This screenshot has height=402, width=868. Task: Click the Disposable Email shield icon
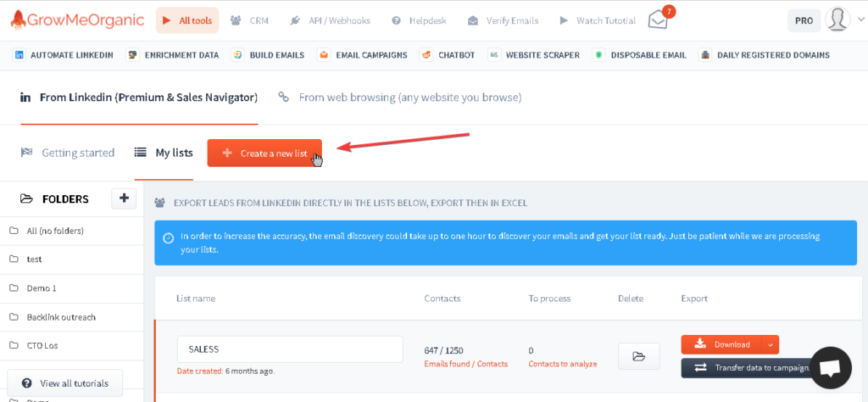click(599, 55)
